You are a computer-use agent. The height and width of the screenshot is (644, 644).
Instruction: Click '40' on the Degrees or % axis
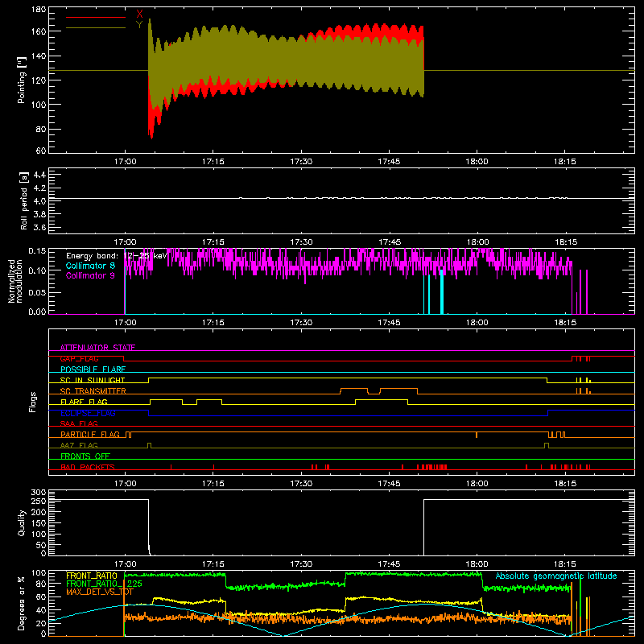click(41, 610)
